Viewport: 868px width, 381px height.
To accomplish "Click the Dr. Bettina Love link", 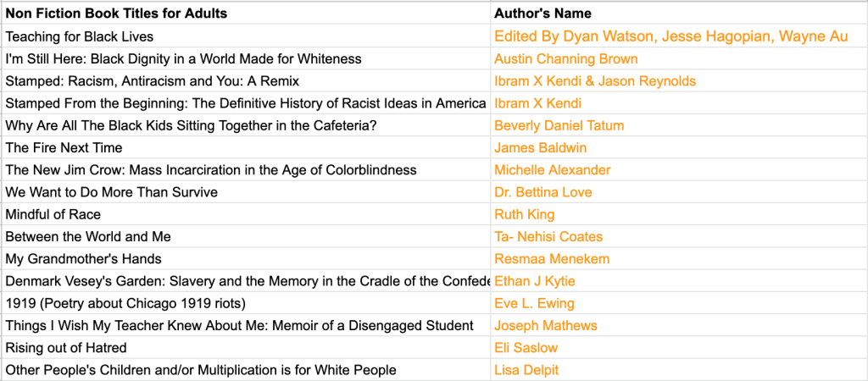I will click(542, 192).
